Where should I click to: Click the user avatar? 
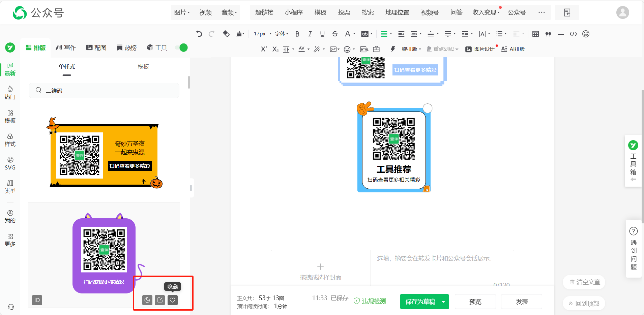pyautogui.click(x=622, y=12)
